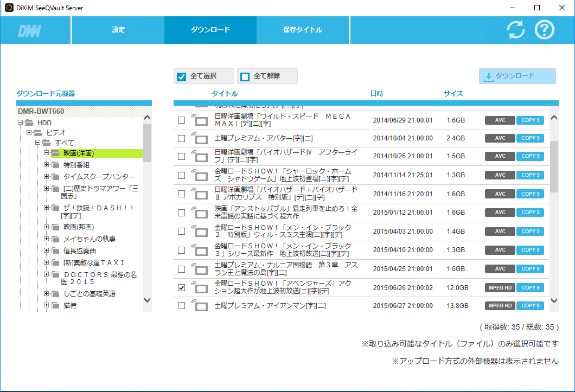This screenshot has height=392, width=575.
Task: Click the COPY 9 badge on アバター row
Action: pyautogui.click(x=530, y=138)
